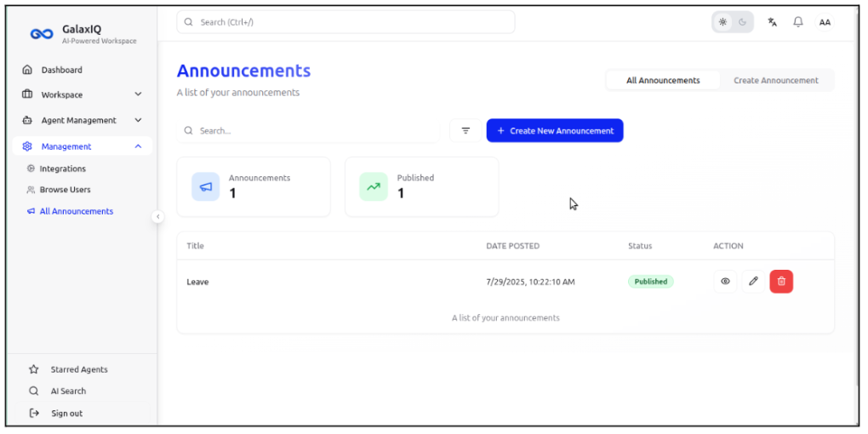Click the Status column header
This screenshot has height=434, width=868.
(x=640, y=246)
